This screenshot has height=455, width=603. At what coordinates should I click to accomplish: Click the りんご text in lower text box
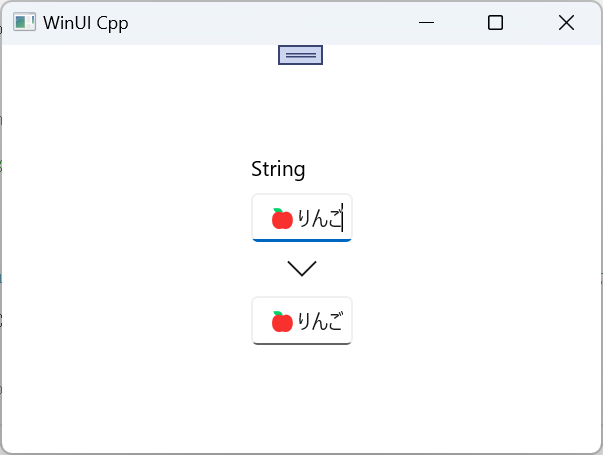[x=318, y=322]
